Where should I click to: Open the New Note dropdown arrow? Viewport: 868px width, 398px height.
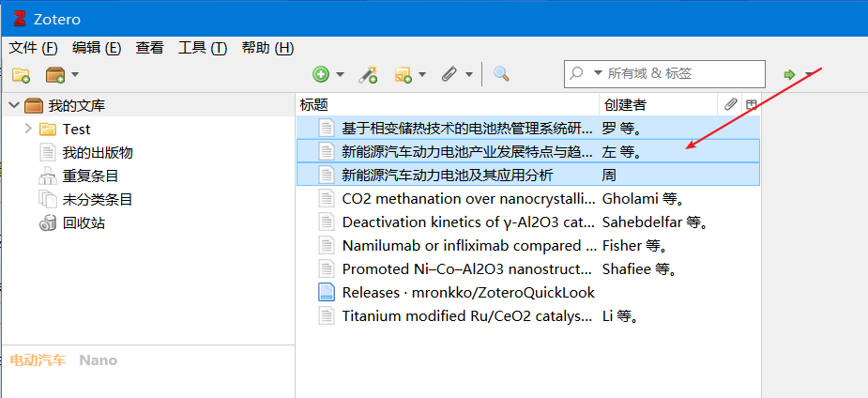click(x=422, y=74)
